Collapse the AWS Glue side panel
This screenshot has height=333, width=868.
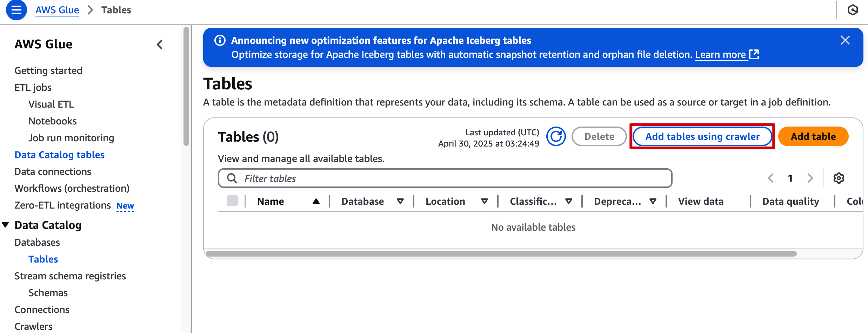tap(160, 45)
